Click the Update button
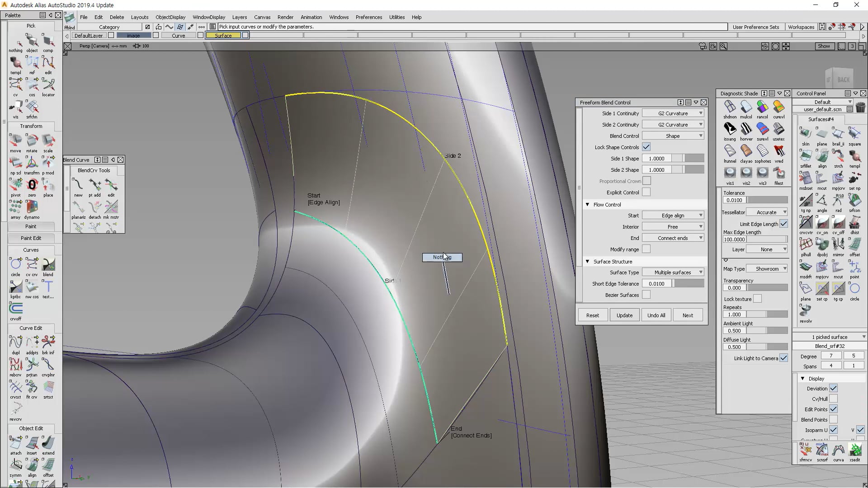This screenshot has width=868, height=488. click(x=624, y=315)
